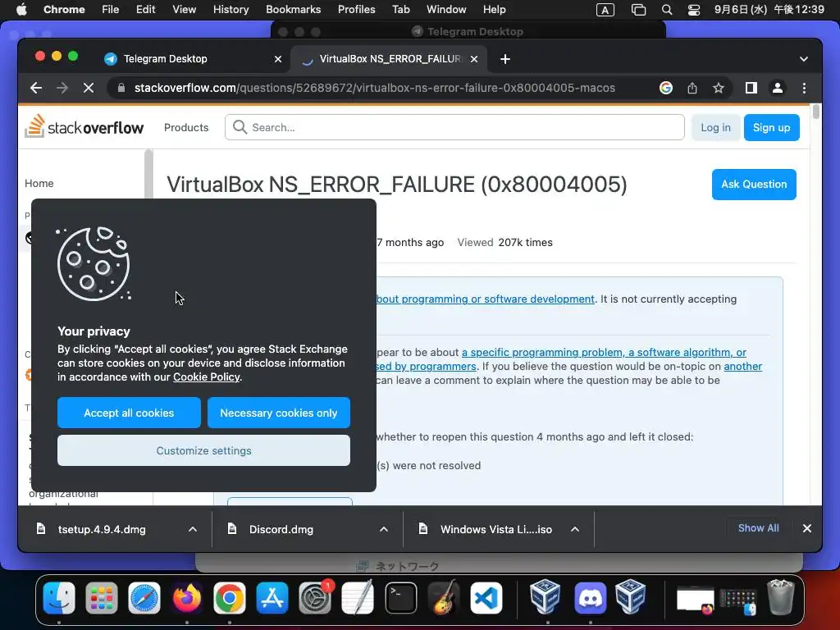840x630 pixels.
Task: Open the Bookmarks menu
Action: tap(293, 10)
